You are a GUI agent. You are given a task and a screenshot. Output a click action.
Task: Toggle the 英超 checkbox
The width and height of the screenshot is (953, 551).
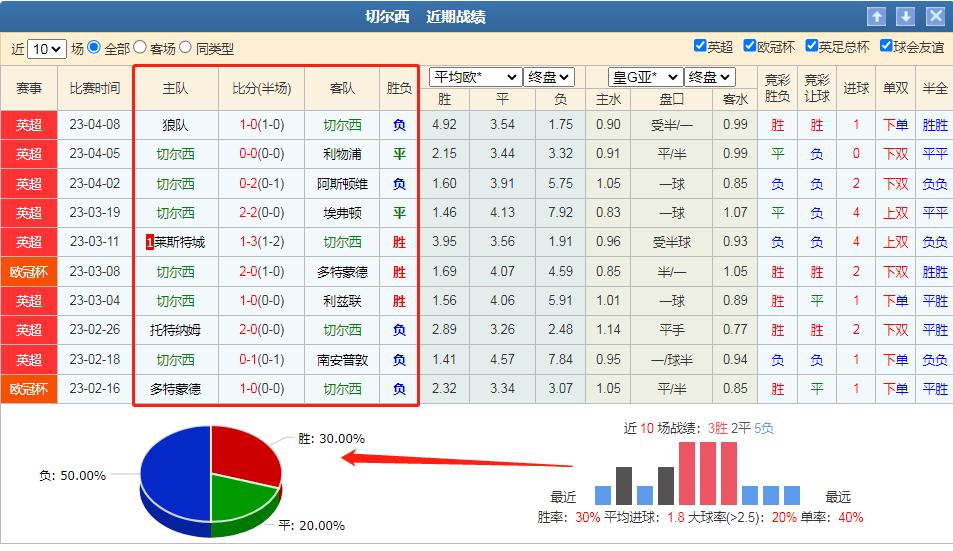click(x=700, y=46)
